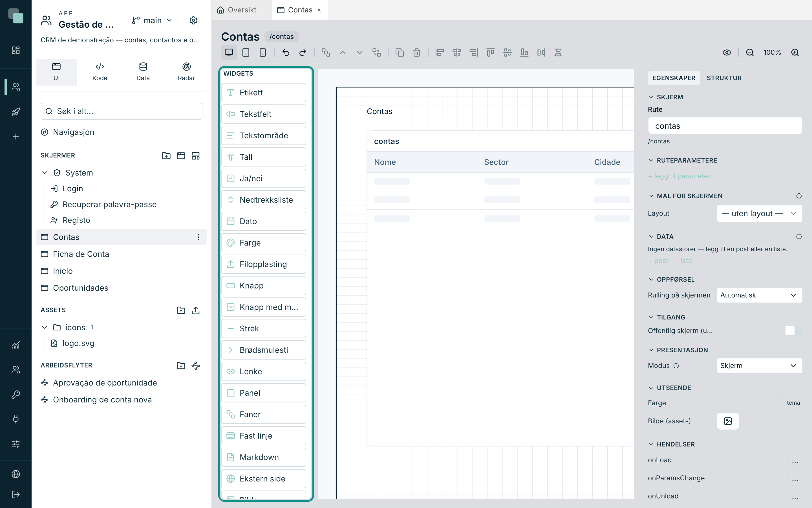Open onParamsChange event options button

pyautogui.click(x=795, y=478)
